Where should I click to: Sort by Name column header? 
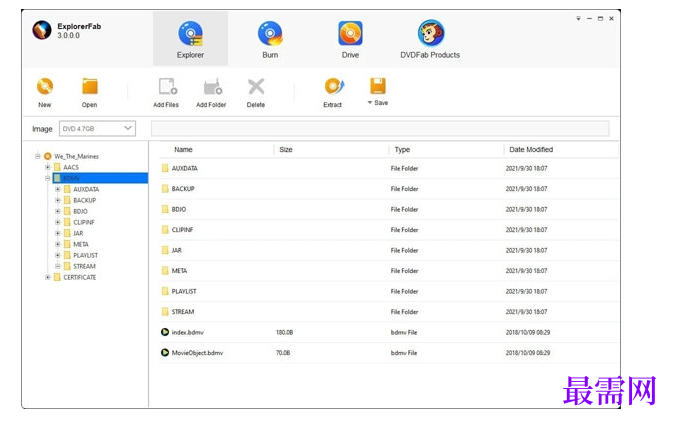(183, 149)
